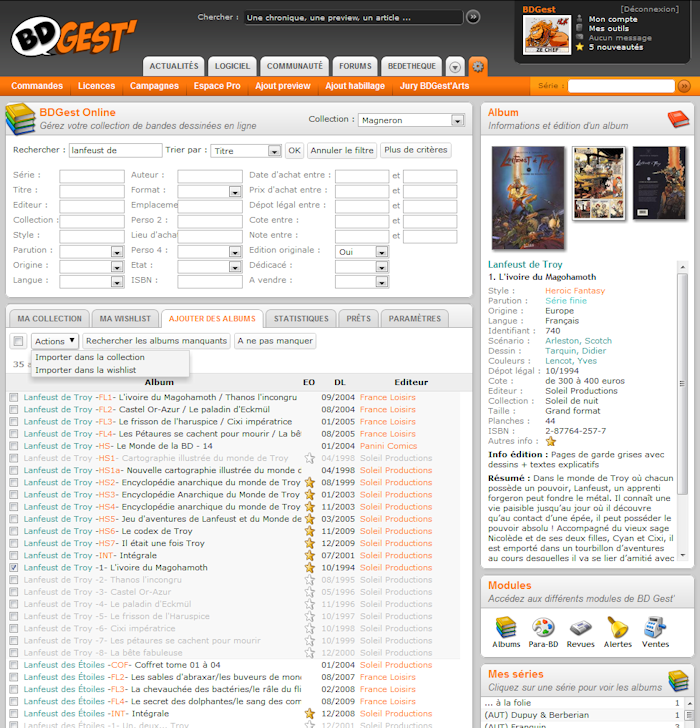The image size is (700, 728).
Task: Click the 5 nouveautés star icon
Action: pos(579,47)
